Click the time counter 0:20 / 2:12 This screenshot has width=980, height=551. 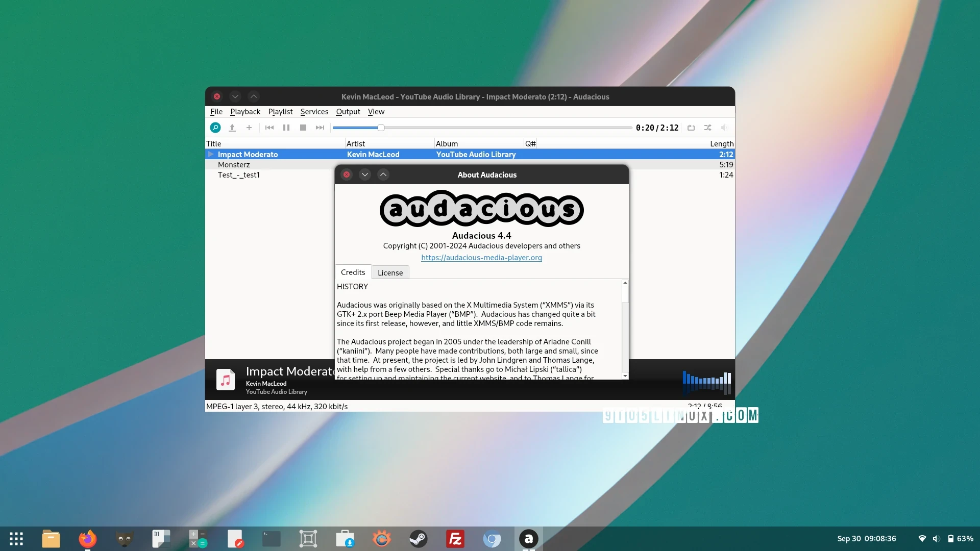point(657,128)
